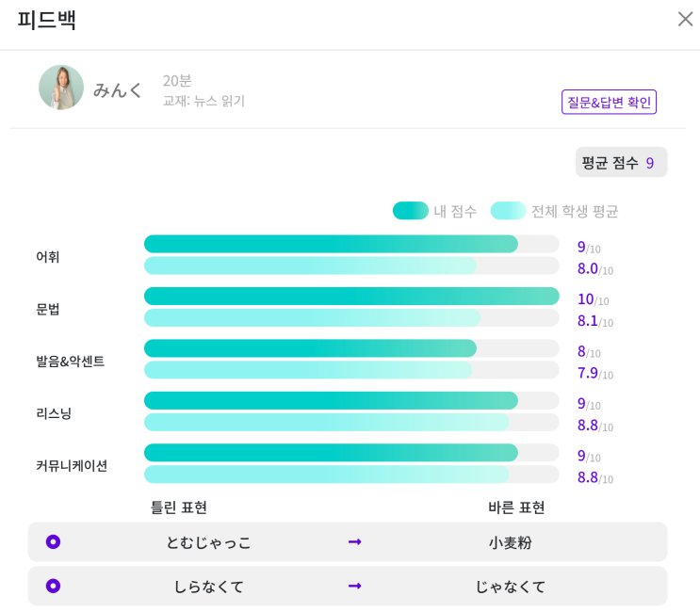Click the 교재: 뉴스 읽기 text

tap(203, 101)
